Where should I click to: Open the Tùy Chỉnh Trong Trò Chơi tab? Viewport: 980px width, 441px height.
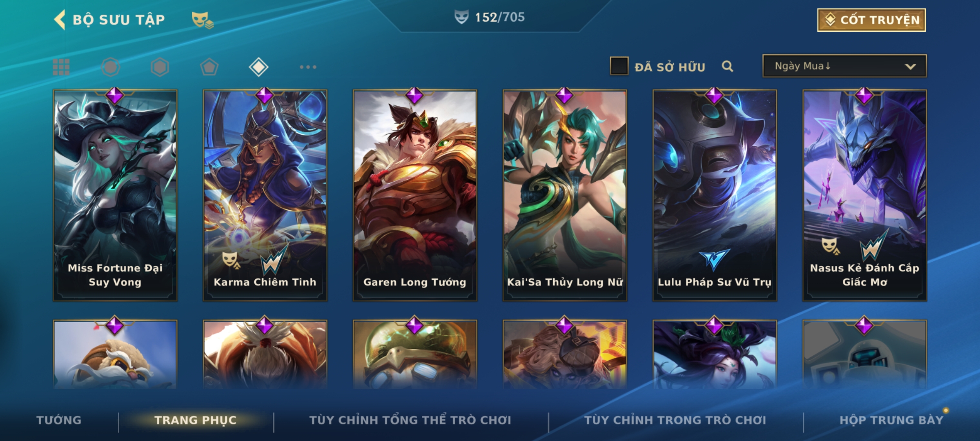[x=675, y=420]
